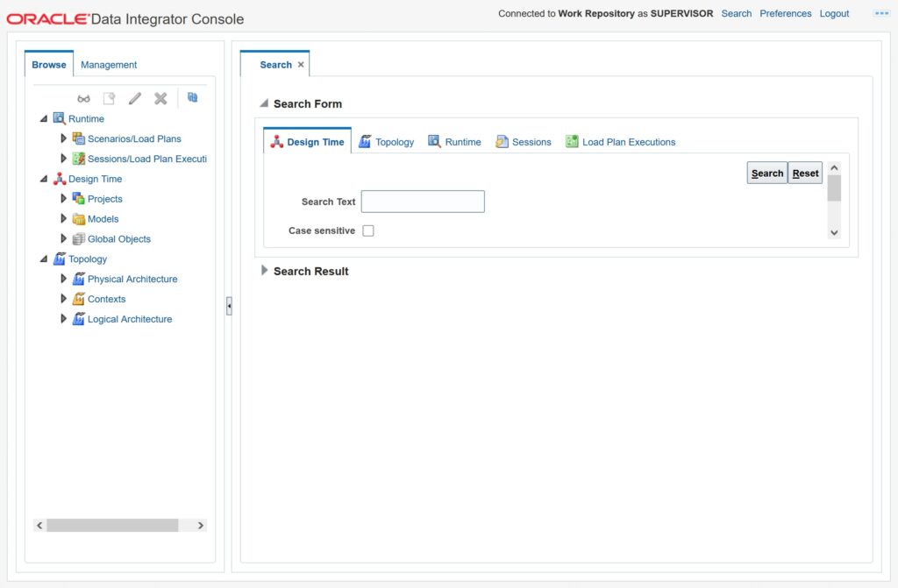Open the top-right ellipsis menu icon
The height and width of the screenshot is (588, 898).
[882, 13]
